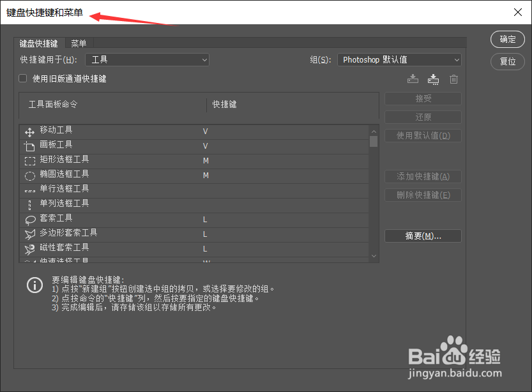Click shortcut V of 移动工具
The height and width of the screenshot is (392, 532).
205,132
